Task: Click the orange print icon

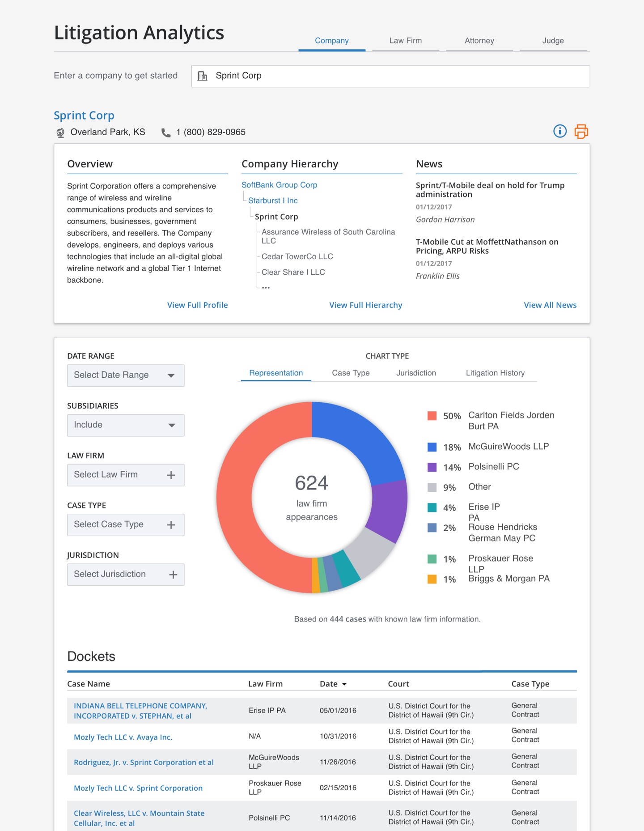Action: 581,131
